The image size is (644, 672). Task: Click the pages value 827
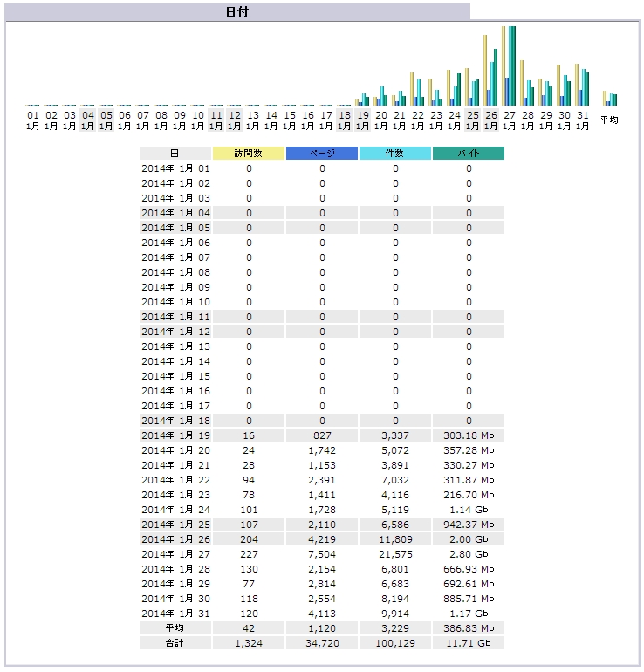click(322, 435)
